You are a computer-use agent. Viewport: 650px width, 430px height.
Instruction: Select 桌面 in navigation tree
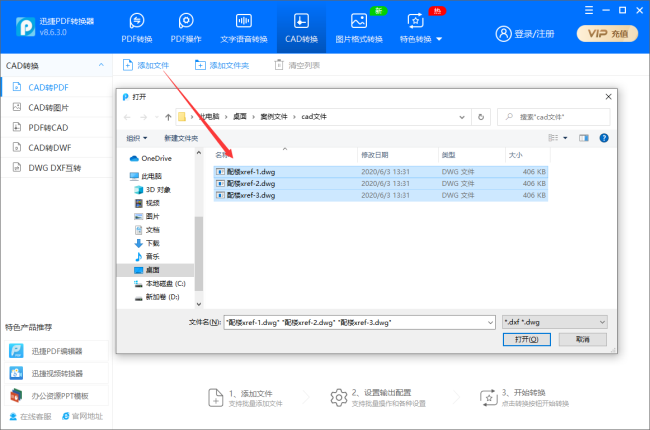pyautogui.click(x=155, y=270)
